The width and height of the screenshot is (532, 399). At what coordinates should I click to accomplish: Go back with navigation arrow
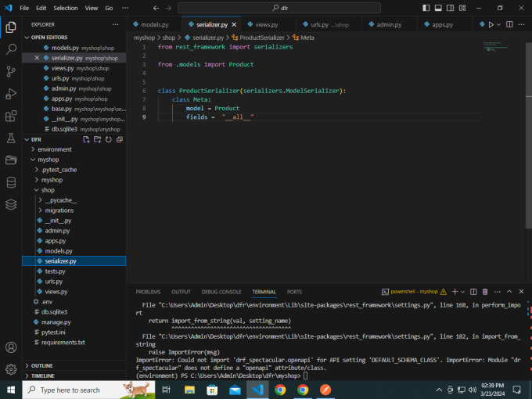(156, 8)
